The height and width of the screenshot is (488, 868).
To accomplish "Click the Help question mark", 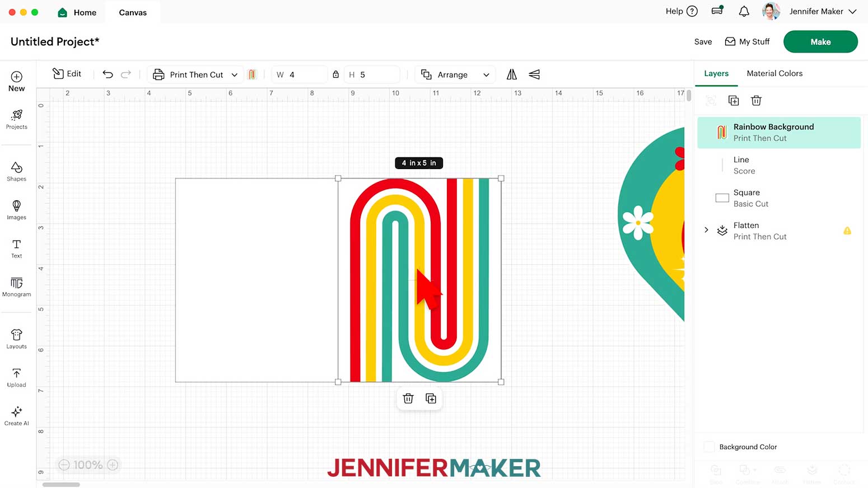I will click(692, 11).
